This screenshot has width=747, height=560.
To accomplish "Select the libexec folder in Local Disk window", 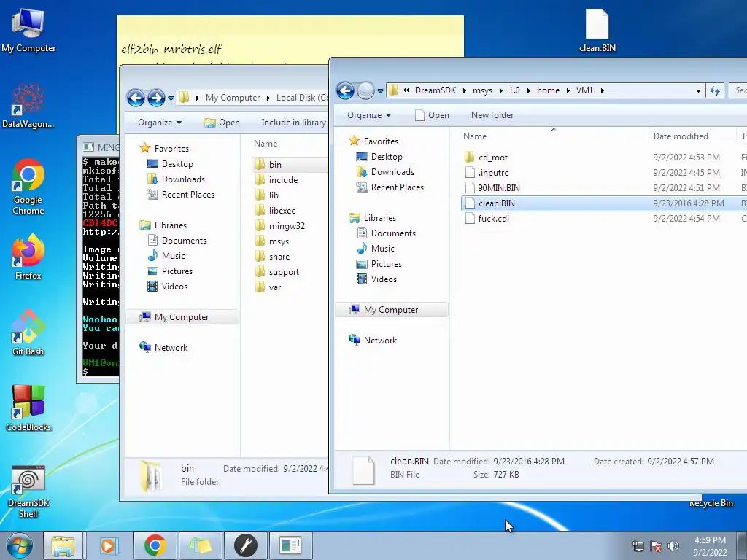I will (282, 211).
